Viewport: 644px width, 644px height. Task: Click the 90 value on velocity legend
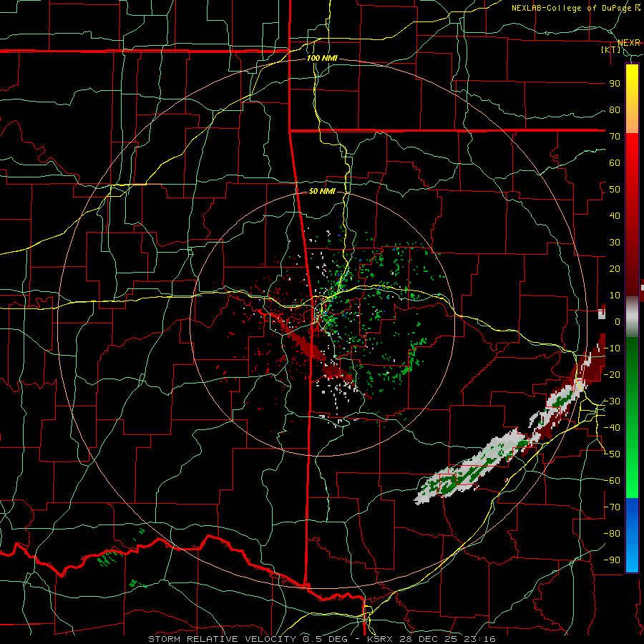(615, 84)
